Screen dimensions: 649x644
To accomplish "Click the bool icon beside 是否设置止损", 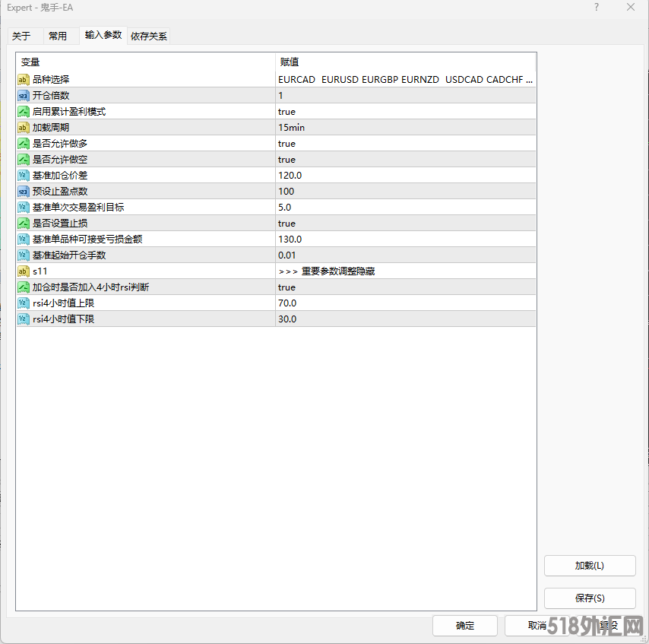I will (x=23, y=224).
